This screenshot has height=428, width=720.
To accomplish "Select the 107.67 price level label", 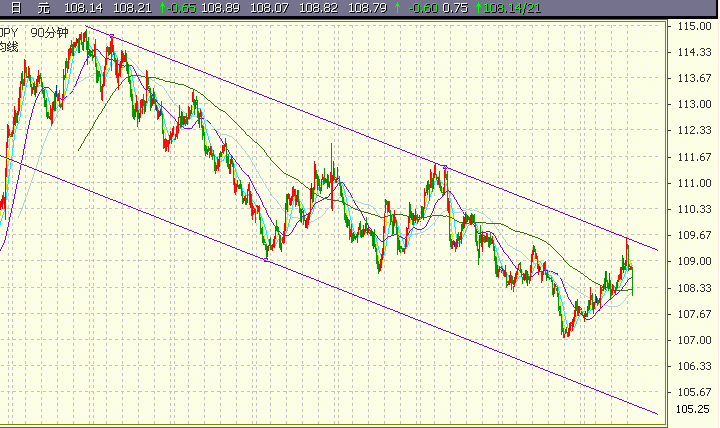I will pos(695,314).
